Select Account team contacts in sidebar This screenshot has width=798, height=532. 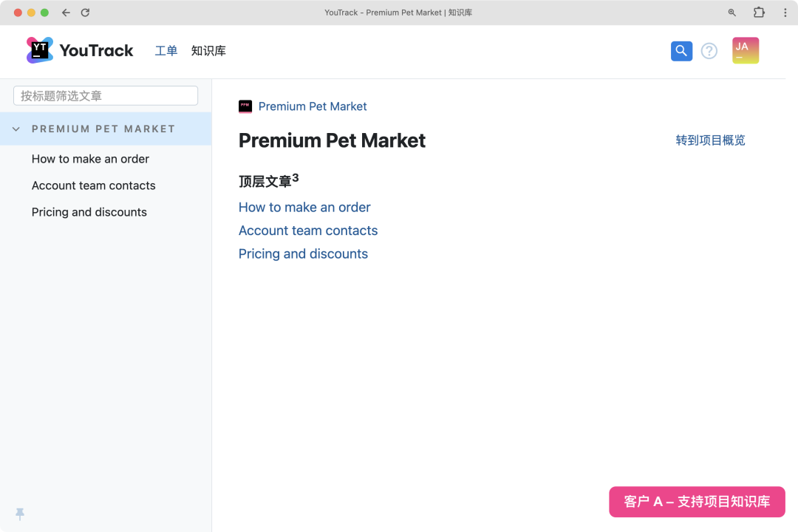(93, 185)
